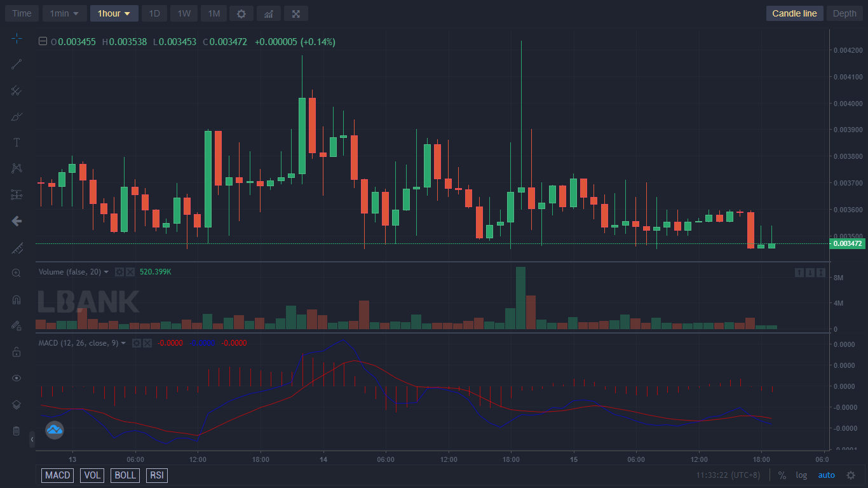Toggle the eye icon to hide drawings
Image resolution: width=868 pixels, height=488 pixels.
pos(17,378)
